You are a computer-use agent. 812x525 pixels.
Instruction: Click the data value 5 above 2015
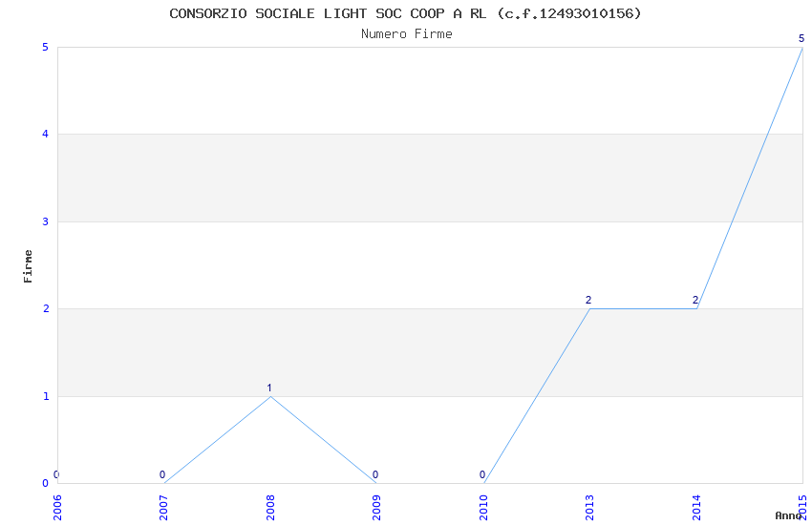[x=801, y=38]
